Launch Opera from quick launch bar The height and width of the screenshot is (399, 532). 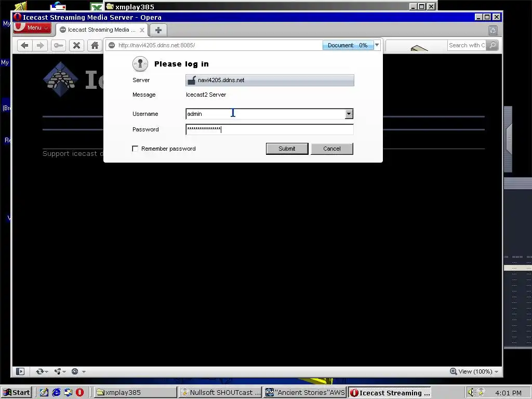pos(79,392)
